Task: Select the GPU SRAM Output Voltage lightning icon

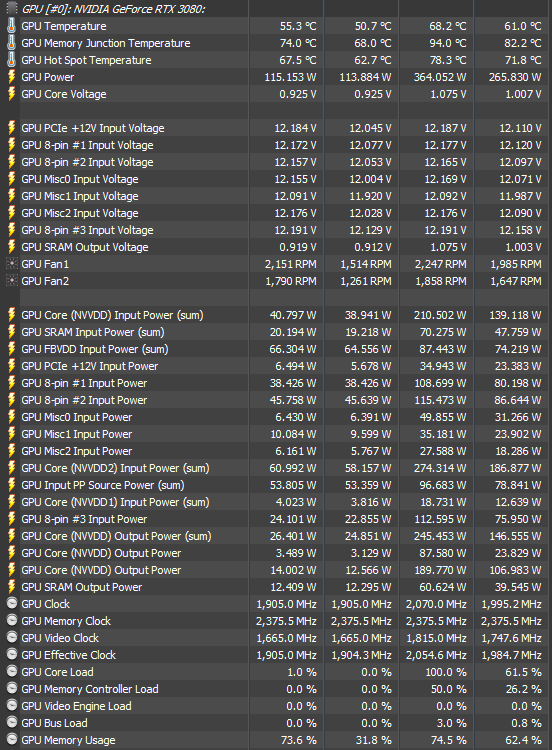Action: [x=11, y=247]
